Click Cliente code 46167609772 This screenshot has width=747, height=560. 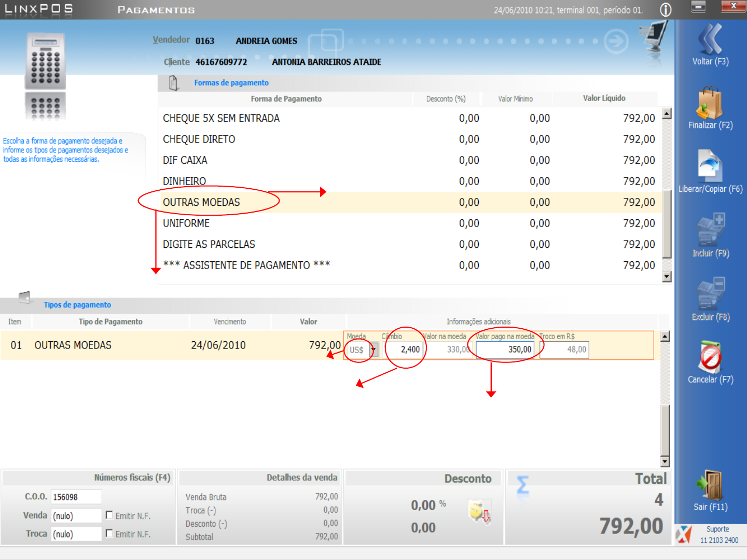pyautogui.click(x=221, y=62)
